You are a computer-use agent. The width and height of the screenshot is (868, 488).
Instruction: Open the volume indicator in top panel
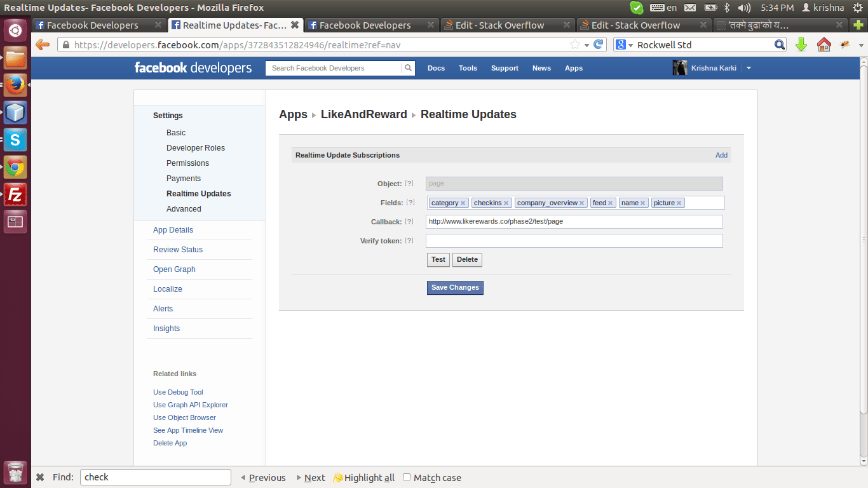point(745,8)
